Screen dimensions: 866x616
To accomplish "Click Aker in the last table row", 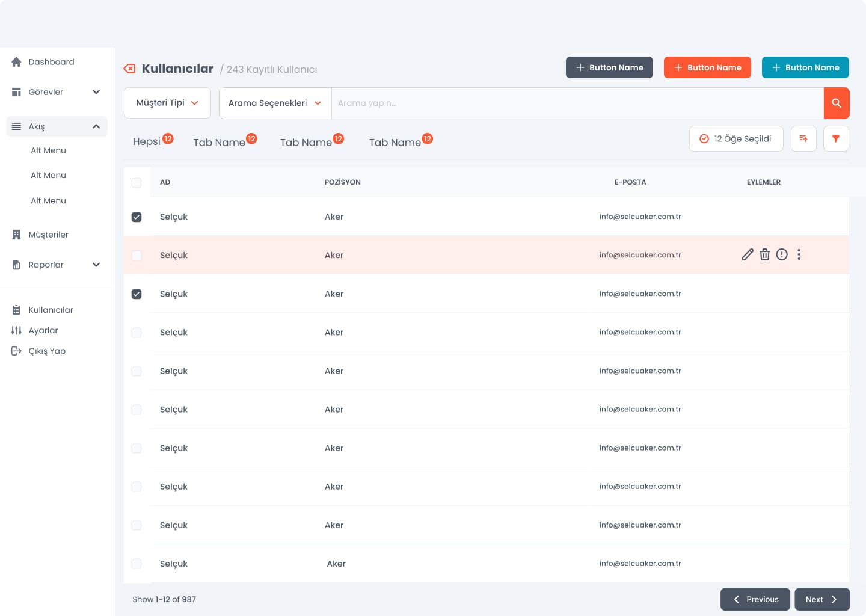I will click(x=336, y=564).
